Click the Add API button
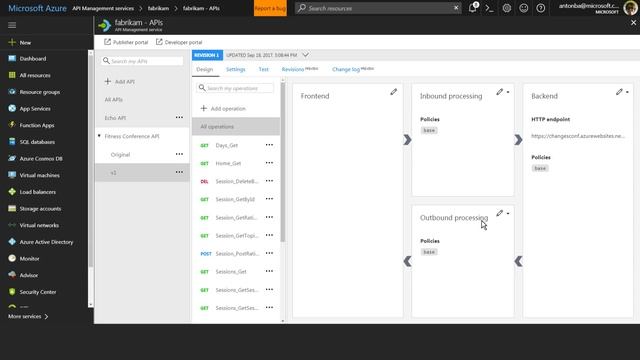The image size is (640, 360). point(120,82)
